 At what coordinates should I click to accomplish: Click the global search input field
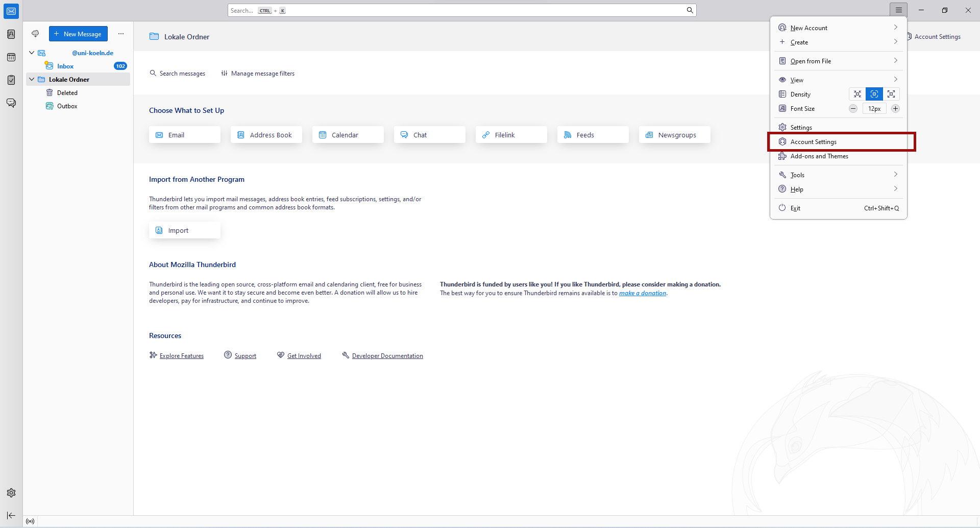tap(462, 10)
